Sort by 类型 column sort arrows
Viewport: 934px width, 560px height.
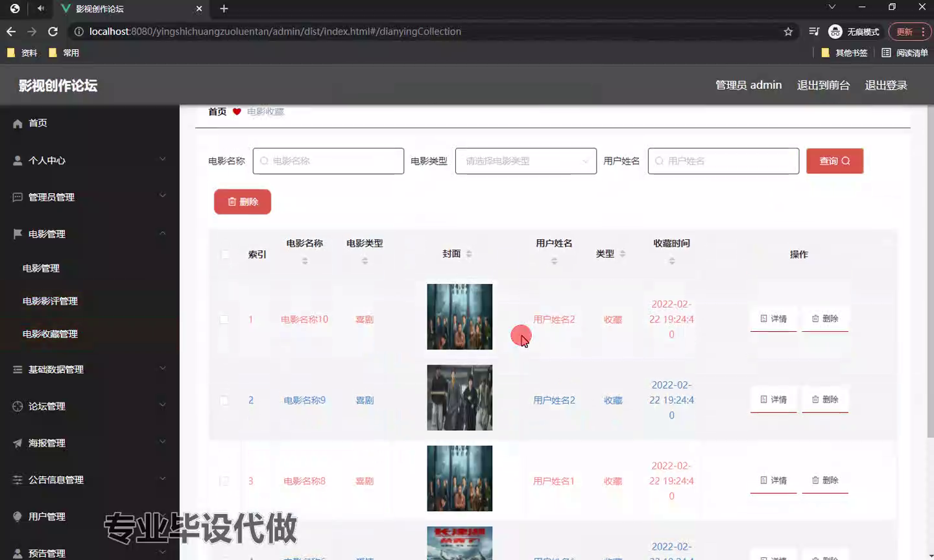pyautogui.click(x=623, y=254)
